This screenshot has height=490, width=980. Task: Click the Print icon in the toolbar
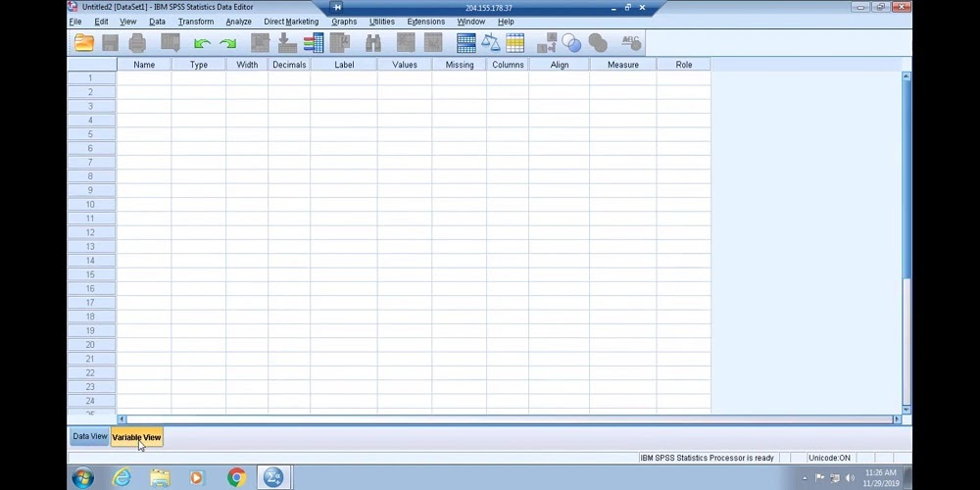(137, 43)
